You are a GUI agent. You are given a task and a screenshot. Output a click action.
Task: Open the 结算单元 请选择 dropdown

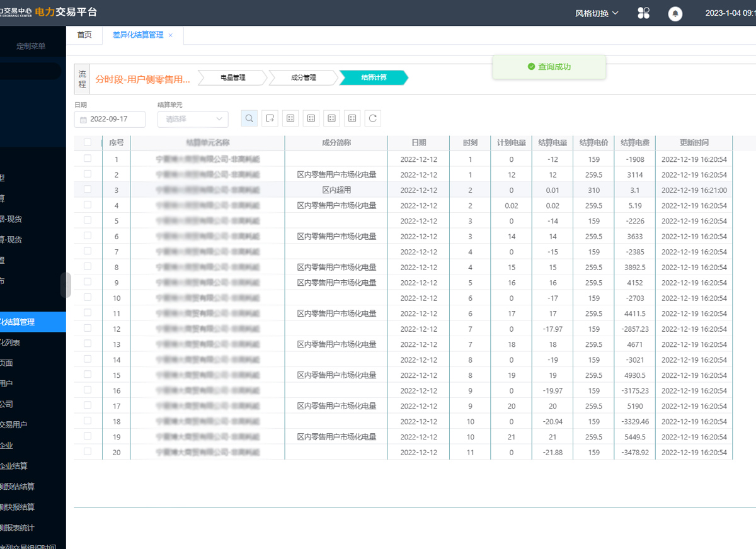click(193, 119)
